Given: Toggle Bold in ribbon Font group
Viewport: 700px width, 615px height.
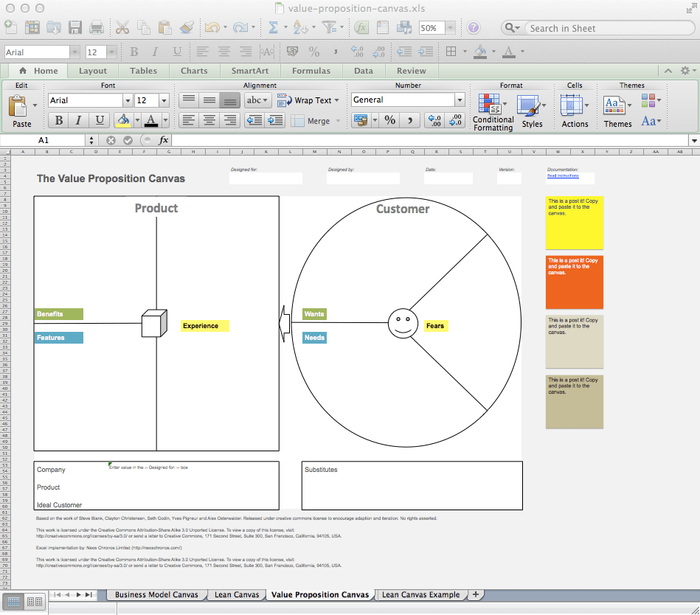Looking at the screenshot, I should (58, 120).
